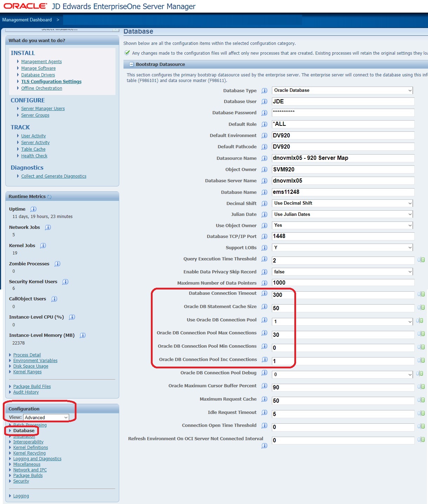Click the info icon beside CallObject Users
Viewport: 428px width, 504px height.
coord(54,299)
